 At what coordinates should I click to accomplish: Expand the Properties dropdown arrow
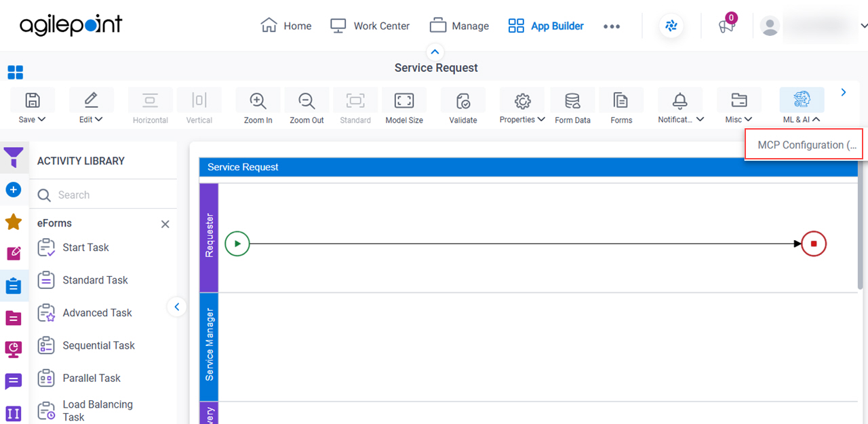click(x=541, y=119)
